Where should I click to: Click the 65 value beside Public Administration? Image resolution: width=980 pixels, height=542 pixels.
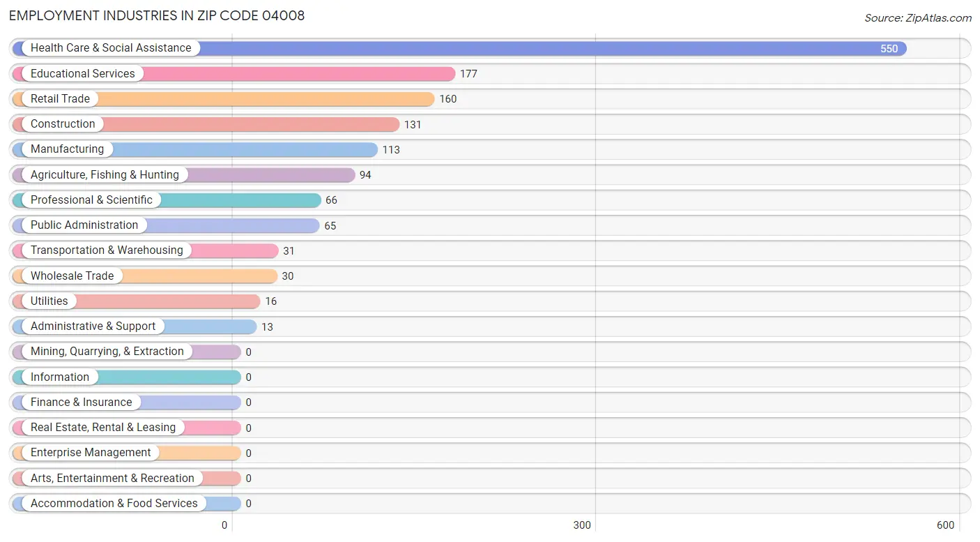tap(330, 226)
